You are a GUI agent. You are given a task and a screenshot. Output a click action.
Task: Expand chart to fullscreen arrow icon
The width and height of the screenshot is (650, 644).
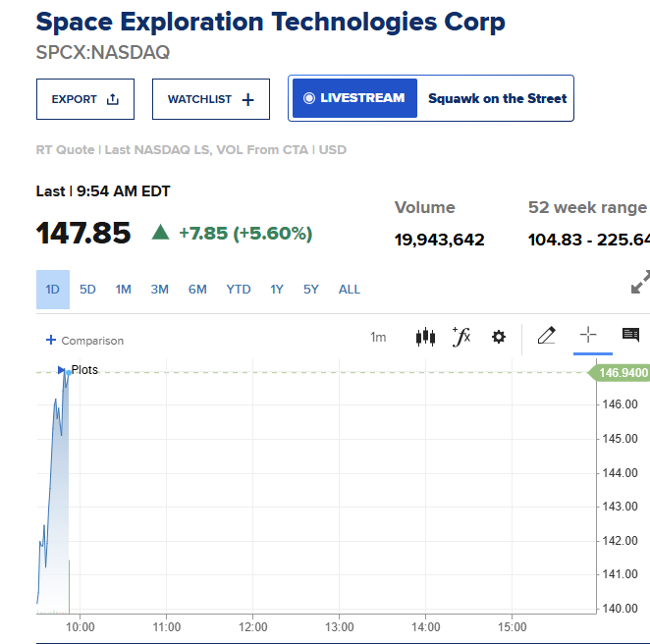point(640,282)
